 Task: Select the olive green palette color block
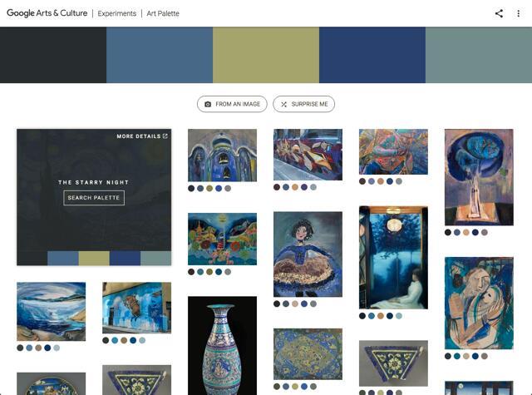[x=266, y=55]
